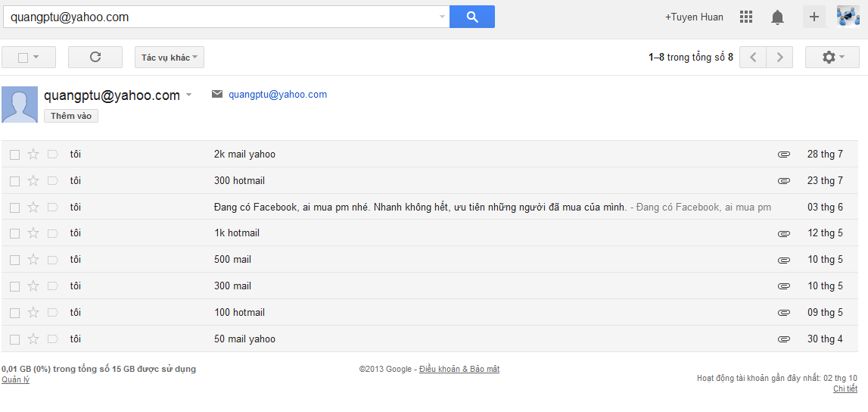868x412 pixels.
Task: Open the "Tác vụ khác" dropdown
Action: point(170,58)
